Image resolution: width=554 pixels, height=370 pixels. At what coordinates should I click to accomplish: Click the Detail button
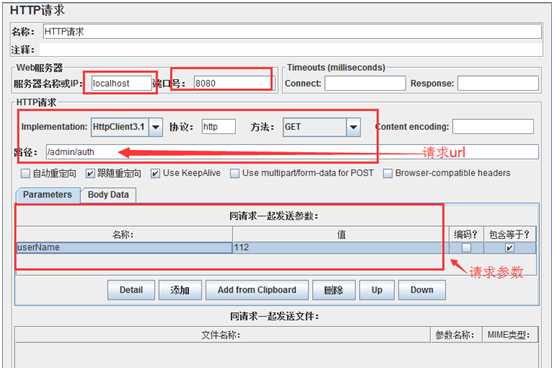coord(131,290)
